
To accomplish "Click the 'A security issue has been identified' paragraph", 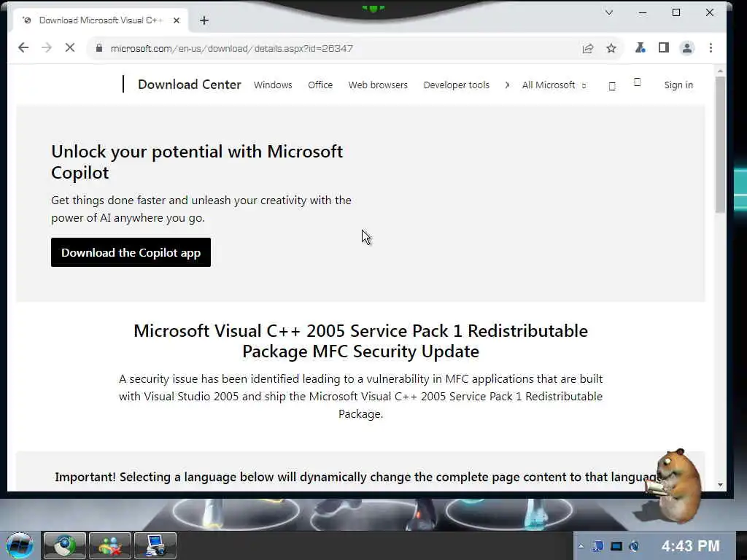I will tap(360, 396).
